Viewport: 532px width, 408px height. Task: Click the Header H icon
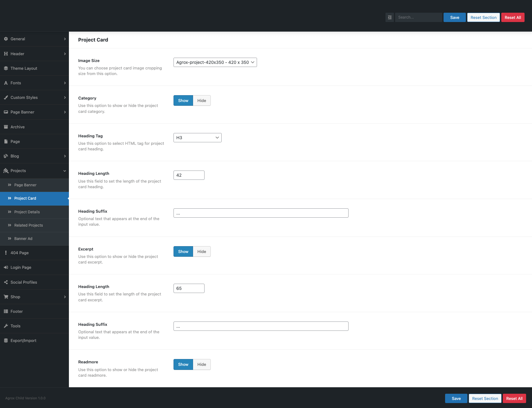(6, 54)
